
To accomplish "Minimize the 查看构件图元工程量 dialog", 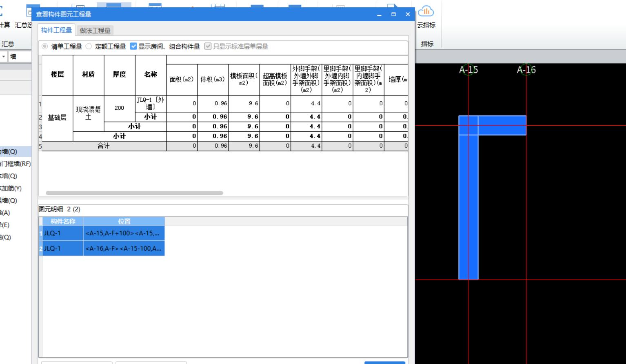I will point(379,14).
